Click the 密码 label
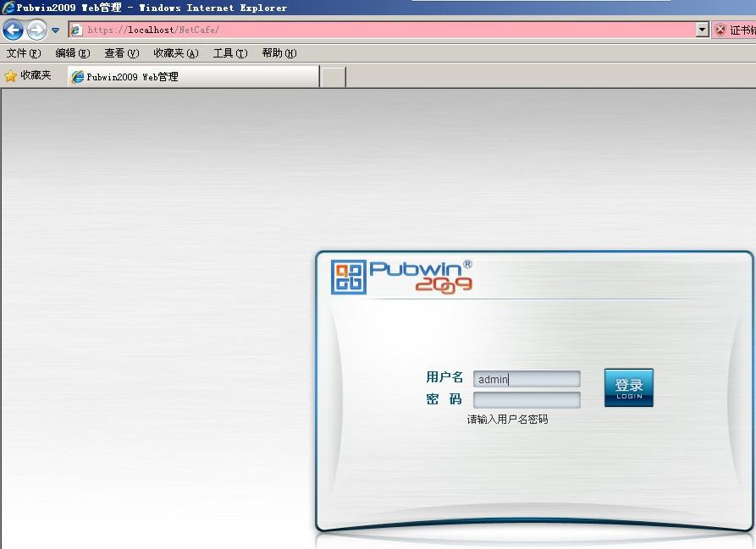This screenshot has width=756, height=549. (444, 398)
